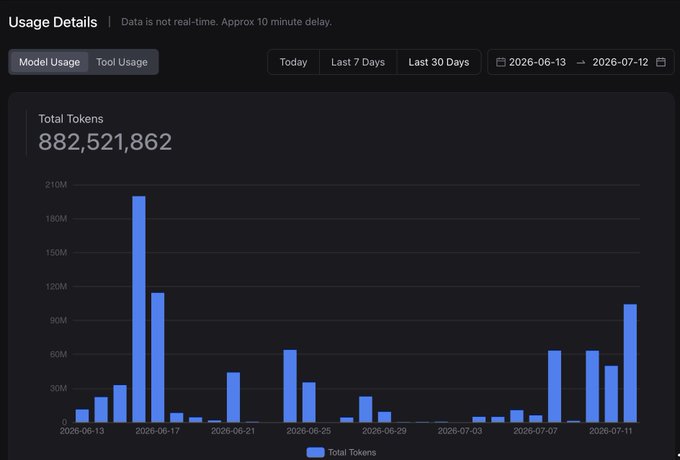Screen dimensions: 680x460
Task: Select the Last 30 Days range
Action: [438, 62]
